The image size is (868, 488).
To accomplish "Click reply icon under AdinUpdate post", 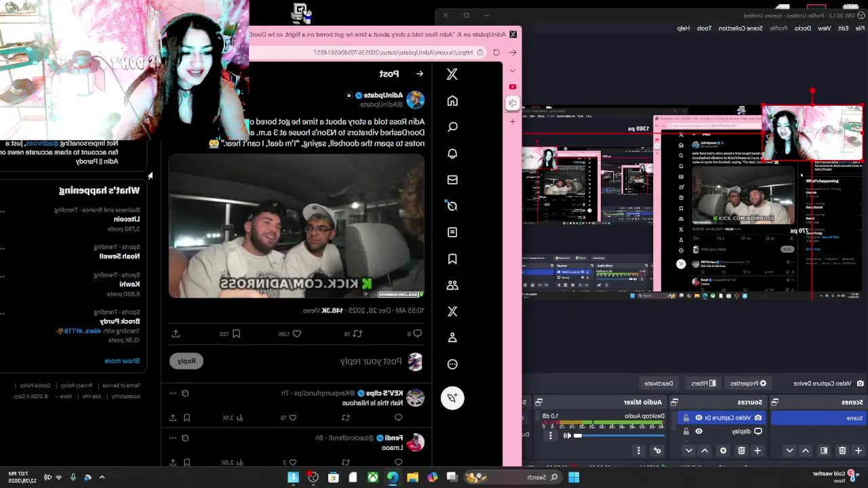I will click(x=418, y=333).
